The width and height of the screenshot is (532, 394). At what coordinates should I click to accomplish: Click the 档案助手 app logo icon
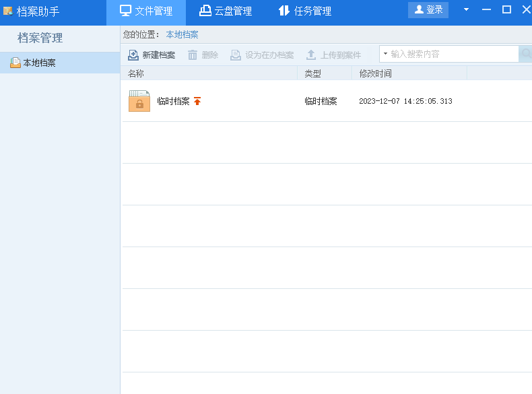8,11
